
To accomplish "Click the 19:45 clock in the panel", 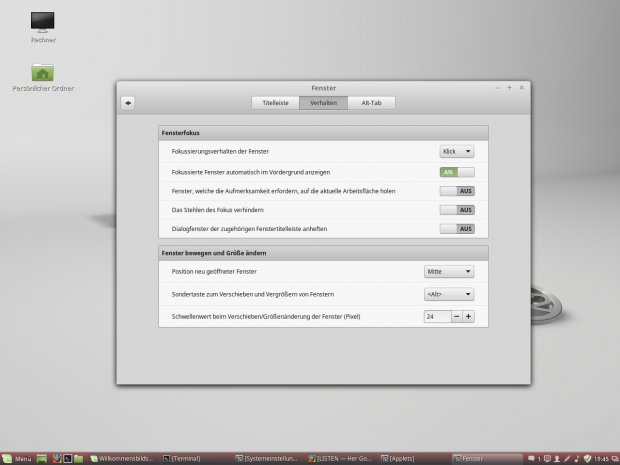I will pos(601,459).
